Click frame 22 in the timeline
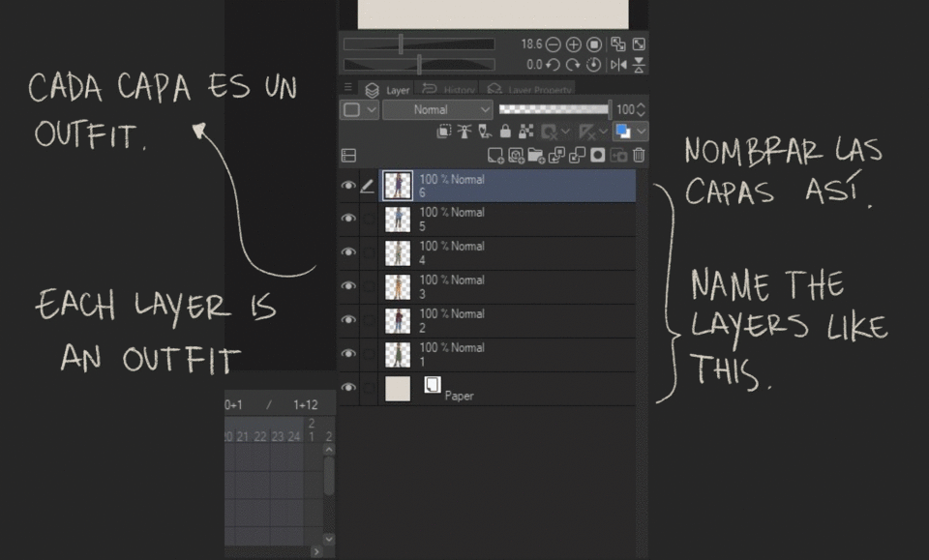Viewport: 929px width, 560px height. (x=260, y=437)
